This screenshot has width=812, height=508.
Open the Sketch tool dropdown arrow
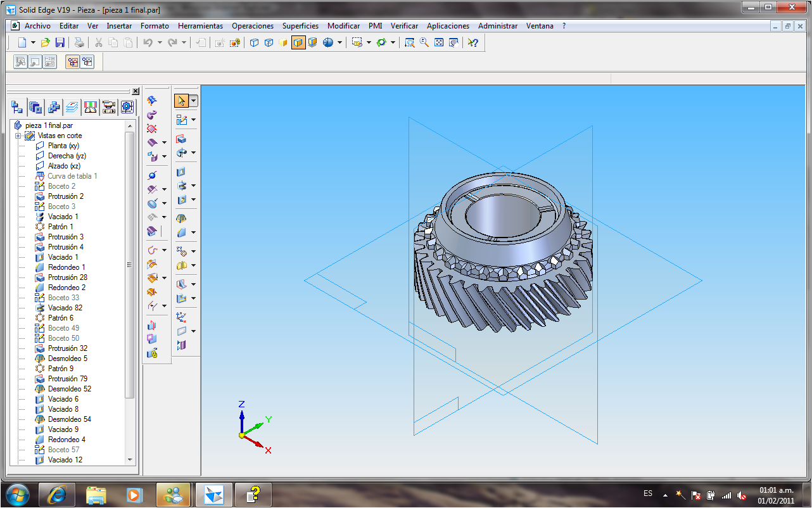[x=193, y=119]
